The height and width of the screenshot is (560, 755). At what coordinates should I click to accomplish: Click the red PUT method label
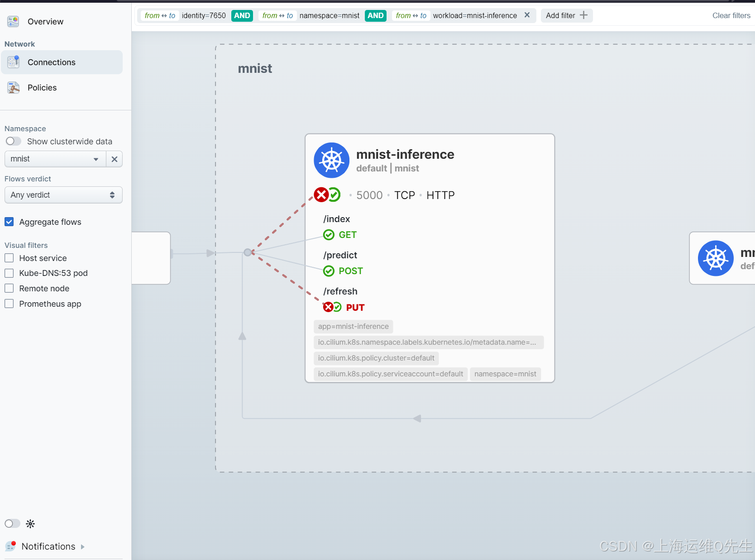355,308
